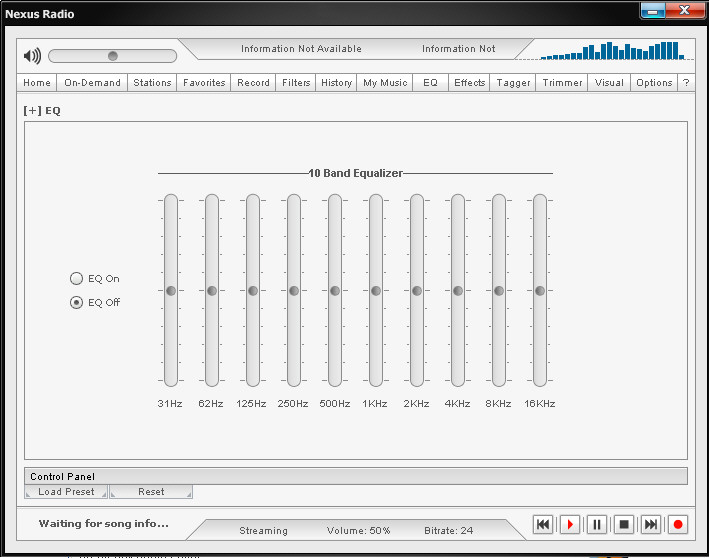Click the 'Information Not Available' track text
The image size is (709, 558).
(x=301, y=49)
